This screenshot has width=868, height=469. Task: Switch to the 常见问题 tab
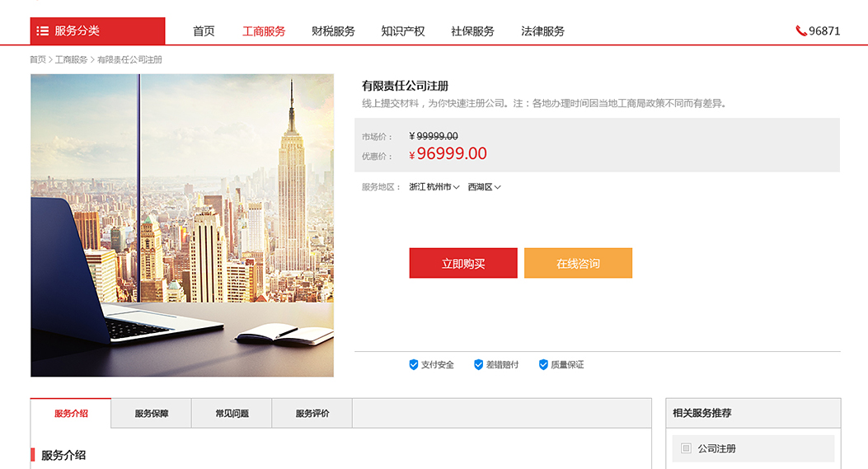click(x=232, y=413)
